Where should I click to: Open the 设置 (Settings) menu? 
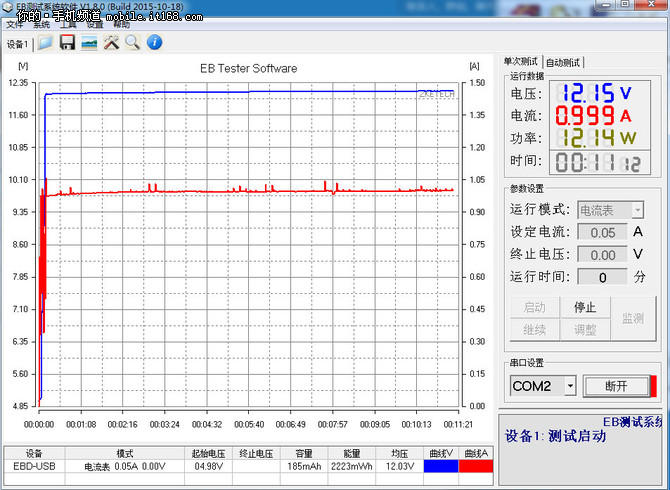95,25
